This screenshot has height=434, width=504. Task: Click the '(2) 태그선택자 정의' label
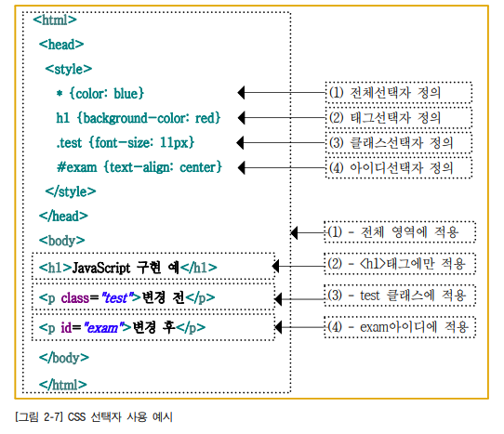coord(399,118)
